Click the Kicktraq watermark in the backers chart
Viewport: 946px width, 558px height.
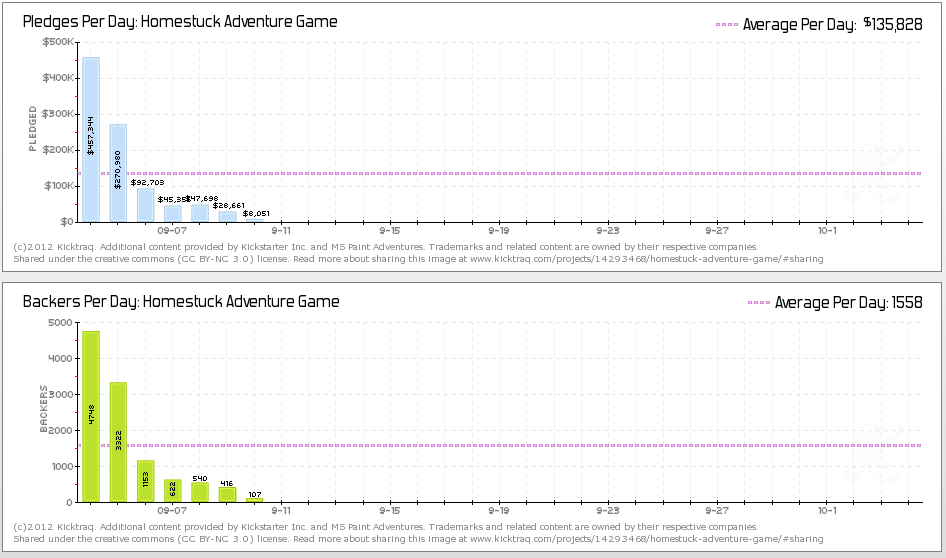pyautogui.click(x=876, y=462)
